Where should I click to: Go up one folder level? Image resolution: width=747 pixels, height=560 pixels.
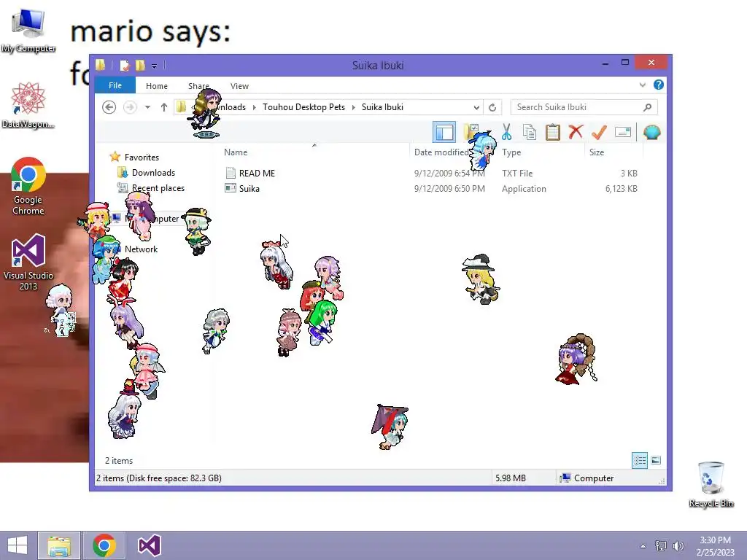tap(164, 107)
